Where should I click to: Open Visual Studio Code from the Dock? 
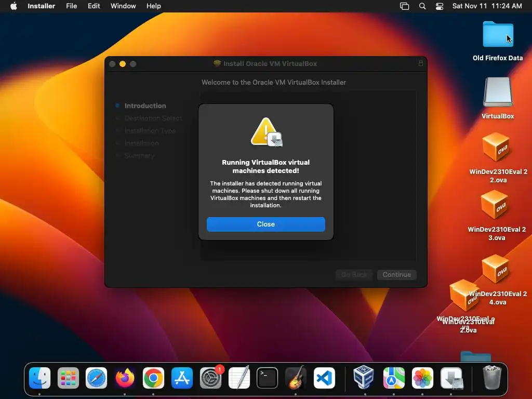[324, 378]
